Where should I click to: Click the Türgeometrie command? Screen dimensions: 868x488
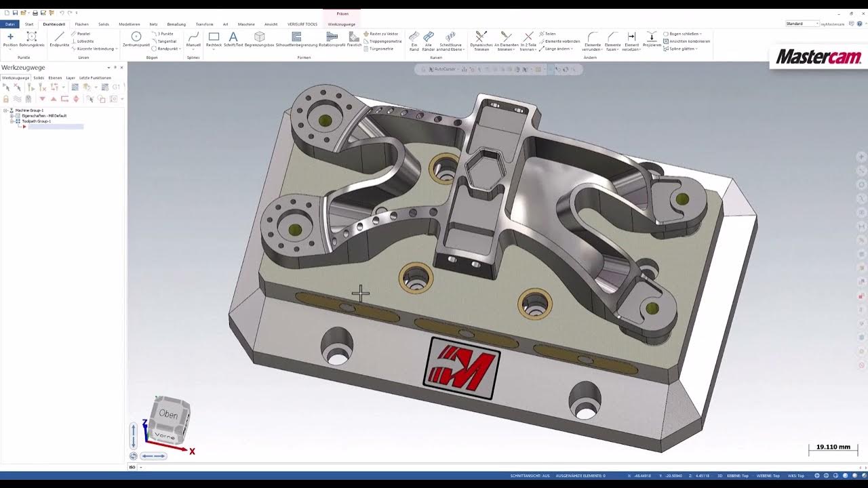click(x=378, y=49)
